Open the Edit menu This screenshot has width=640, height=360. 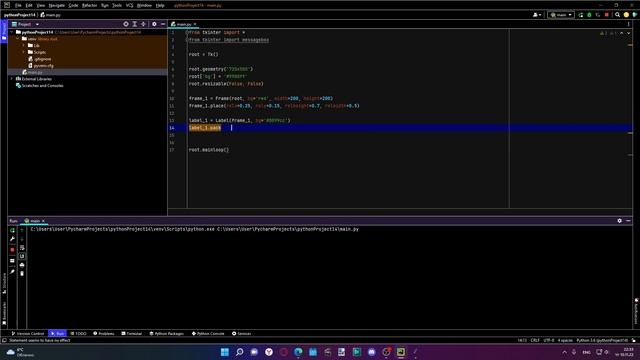tap(29, 5)
